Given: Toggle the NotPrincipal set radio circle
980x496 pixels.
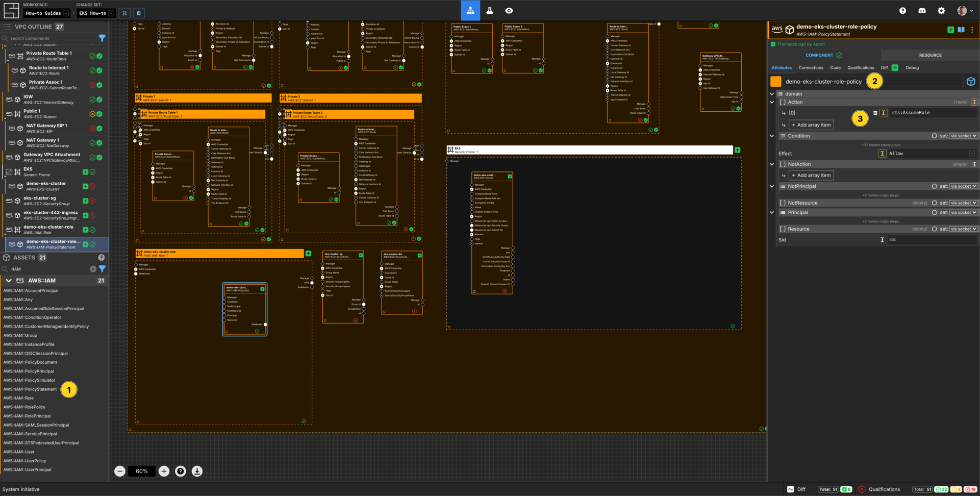Looking at the screenshot, I should click(x=934, y=186).
